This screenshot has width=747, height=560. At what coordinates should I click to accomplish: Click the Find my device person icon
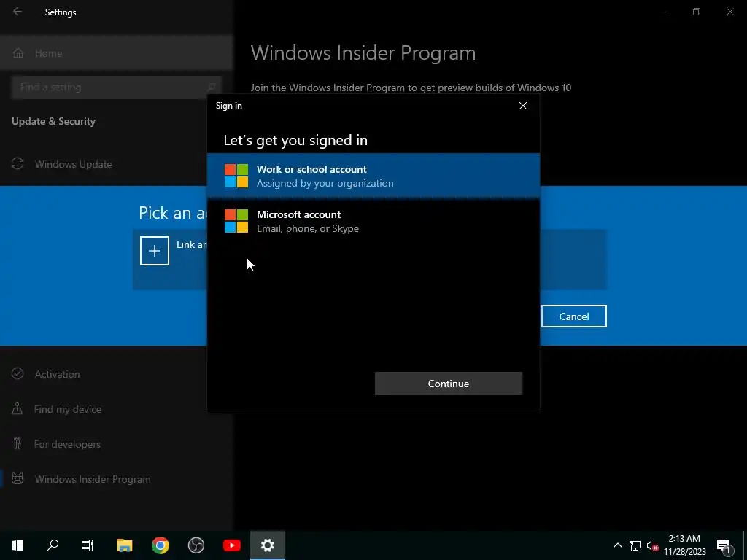click(18, 408)
